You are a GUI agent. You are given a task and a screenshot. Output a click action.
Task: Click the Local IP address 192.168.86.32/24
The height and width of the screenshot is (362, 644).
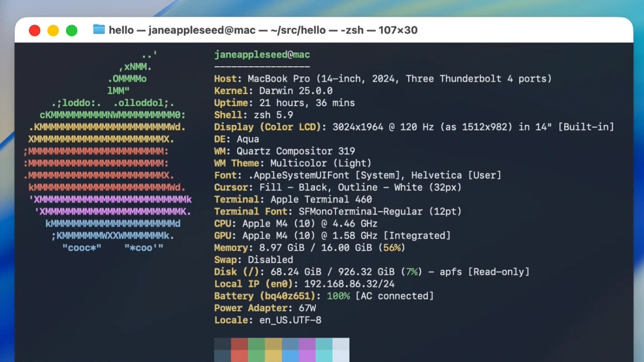349,284
